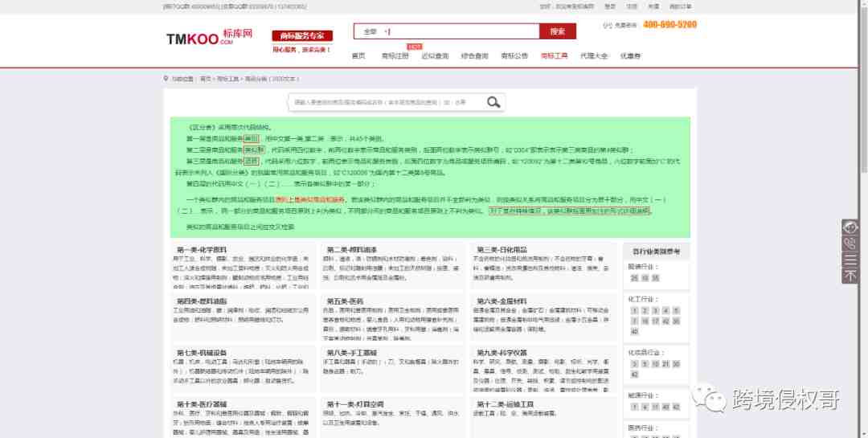
Task: Open 我的订单 in top bar
Action: point(681,6)
